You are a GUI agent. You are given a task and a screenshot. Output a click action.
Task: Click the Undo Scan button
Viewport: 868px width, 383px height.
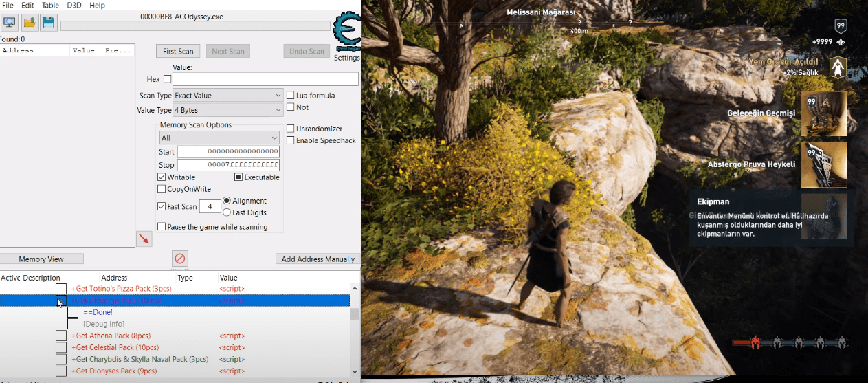click(307, 51)
